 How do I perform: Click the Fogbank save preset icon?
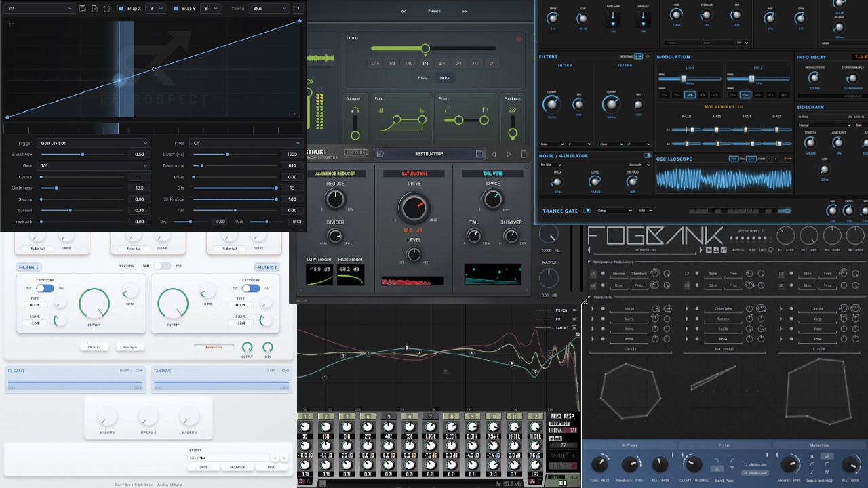[716, 250]
